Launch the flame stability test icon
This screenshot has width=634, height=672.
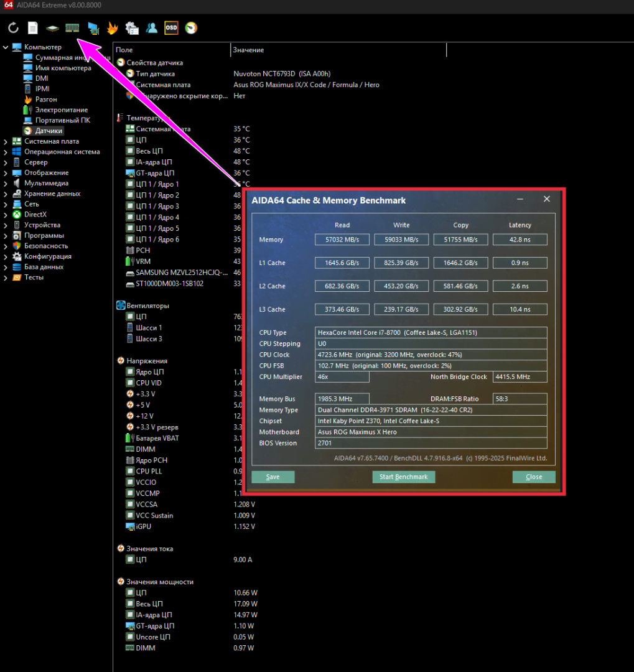tap(112, 28)
